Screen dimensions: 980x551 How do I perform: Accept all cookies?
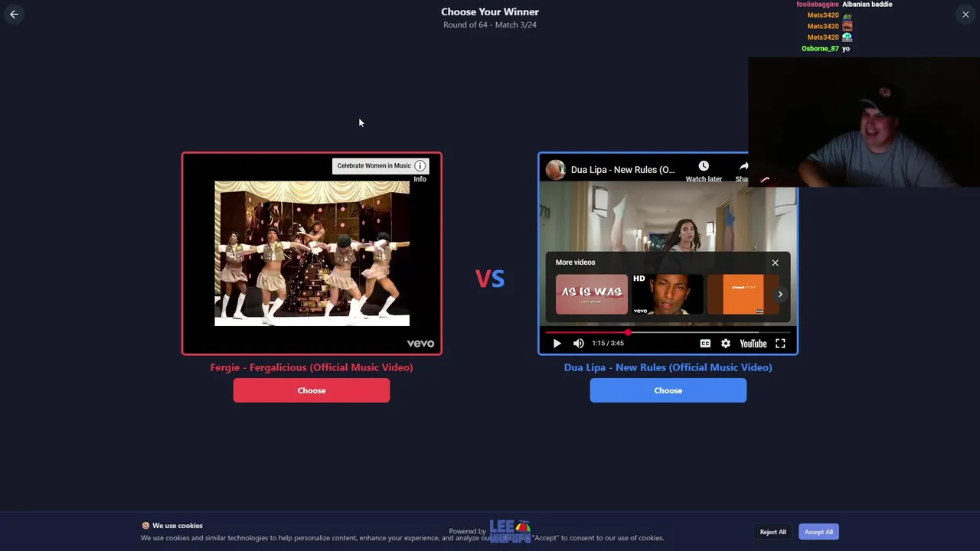click(818, 532)
